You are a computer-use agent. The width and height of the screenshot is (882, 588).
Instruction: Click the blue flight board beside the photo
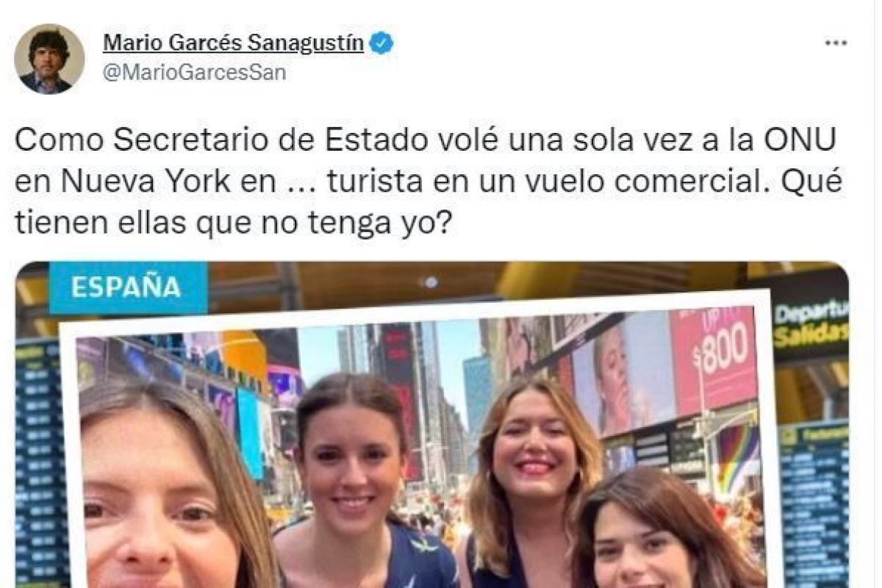(40, 463)
